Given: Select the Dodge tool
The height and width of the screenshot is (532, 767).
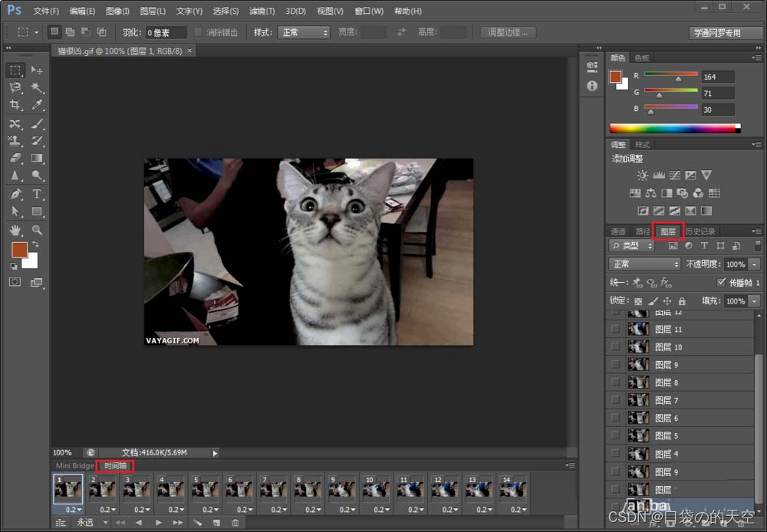Looking at the screenshot, I should click(x=37, y=175).
